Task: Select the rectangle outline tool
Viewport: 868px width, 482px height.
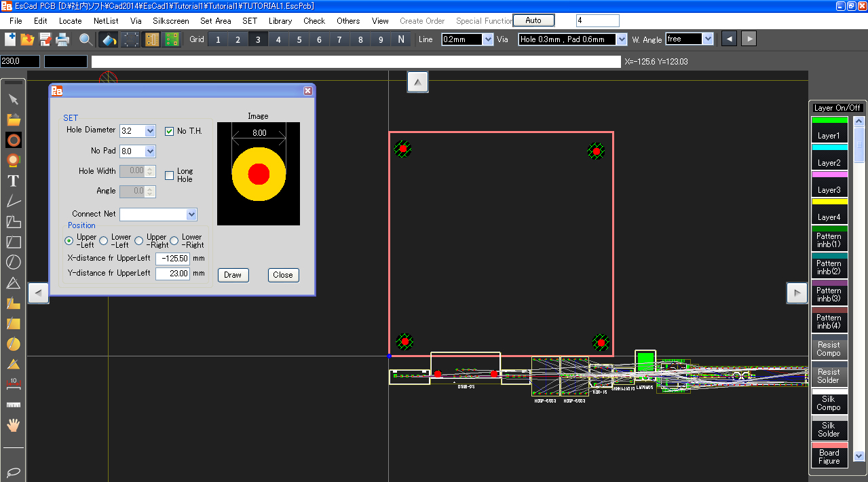Action: (14, 242)
